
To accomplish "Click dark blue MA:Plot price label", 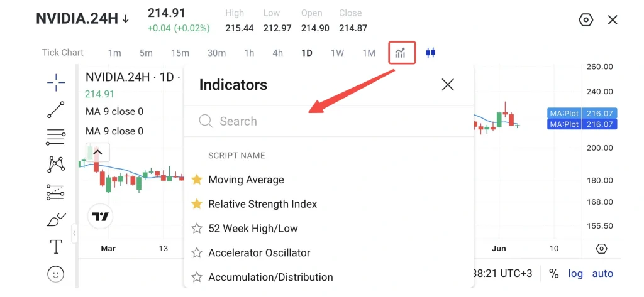I will (x=582, y=124).
